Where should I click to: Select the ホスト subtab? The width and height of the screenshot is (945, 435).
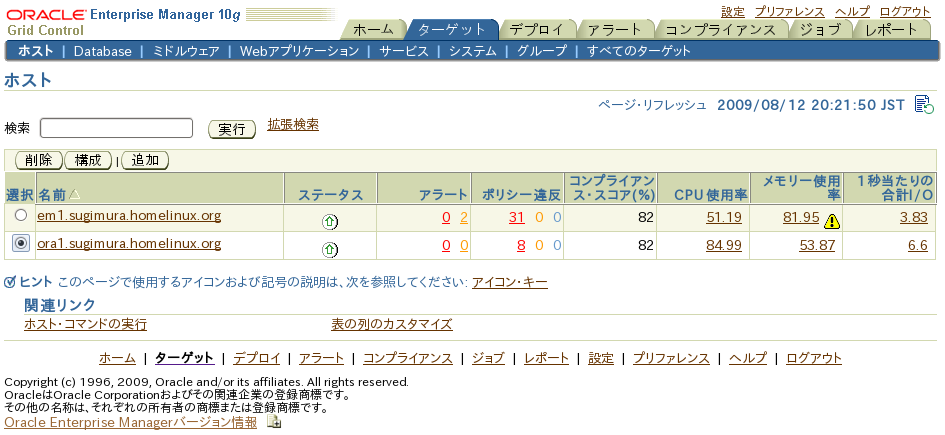pyautogui.click(x=36, y=51)
